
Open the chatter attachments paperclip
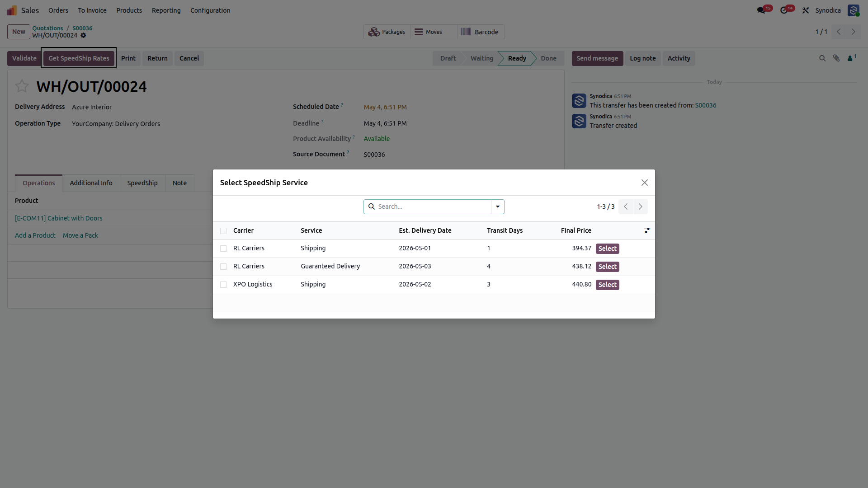coord(836,58)
